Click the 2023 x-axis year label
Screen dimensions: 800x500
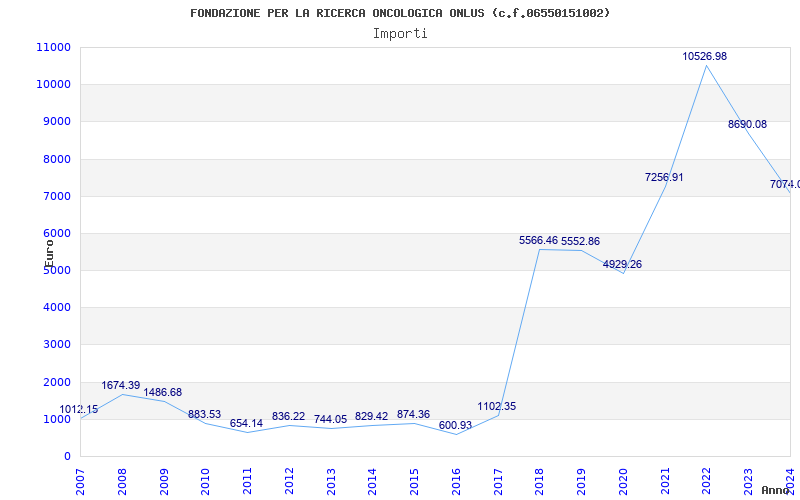[x=748, y=482]
